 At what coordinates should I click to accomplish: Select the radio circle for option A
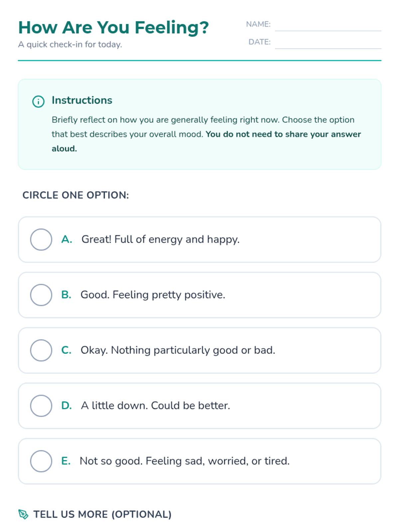41,239
